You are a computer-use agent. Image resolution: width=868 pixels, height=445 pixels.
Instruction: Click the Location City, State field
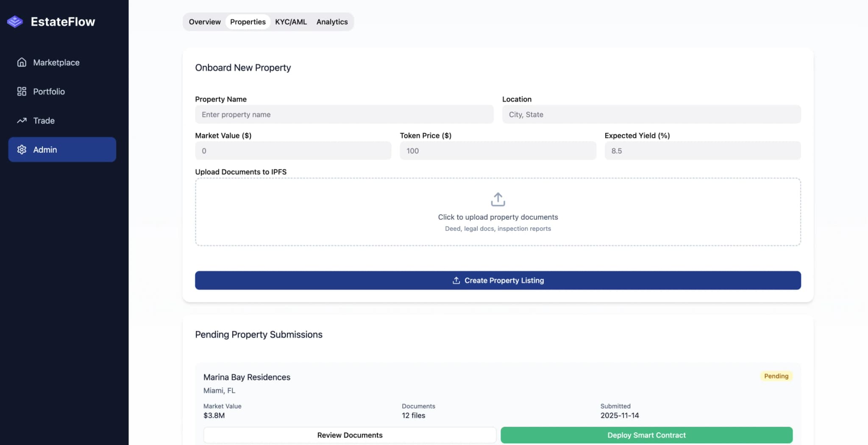click(651, 114)
